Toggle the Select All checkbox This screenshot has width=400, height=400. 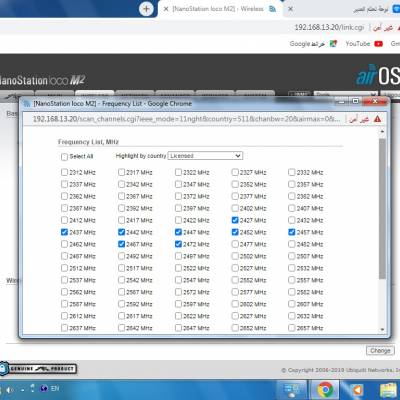pyautogui.click(x=64, y=157)
